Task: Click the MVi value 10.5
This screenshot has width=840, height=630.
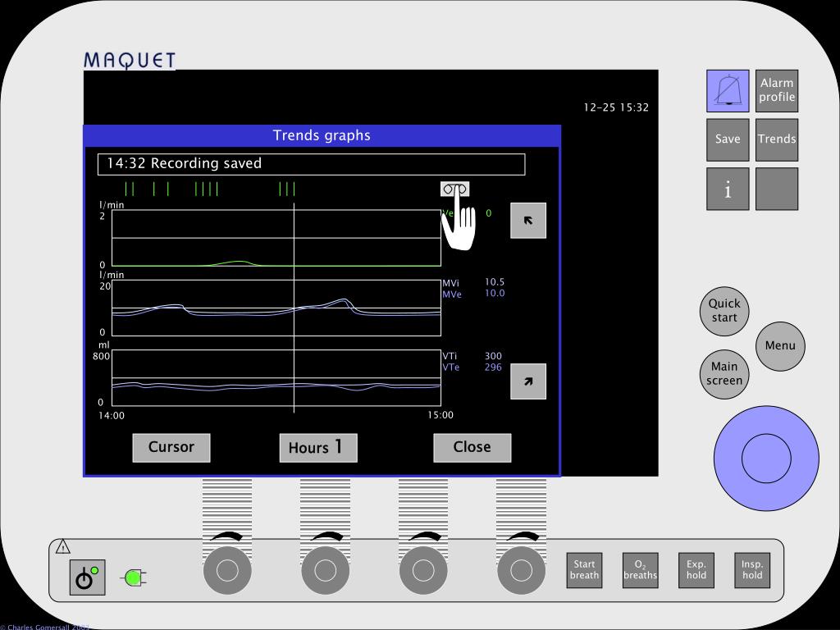Action: tap(495, 282)
